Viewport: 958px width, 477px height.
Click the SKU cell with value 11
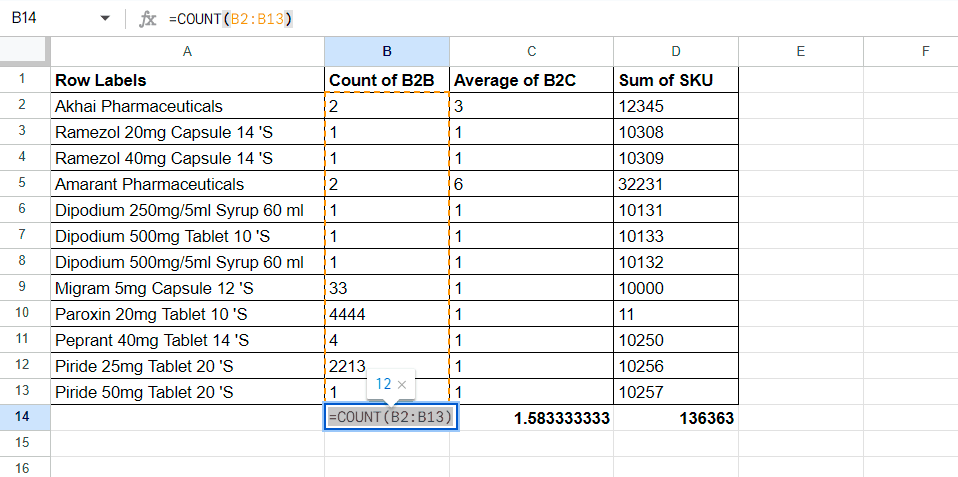click(676, 314)
